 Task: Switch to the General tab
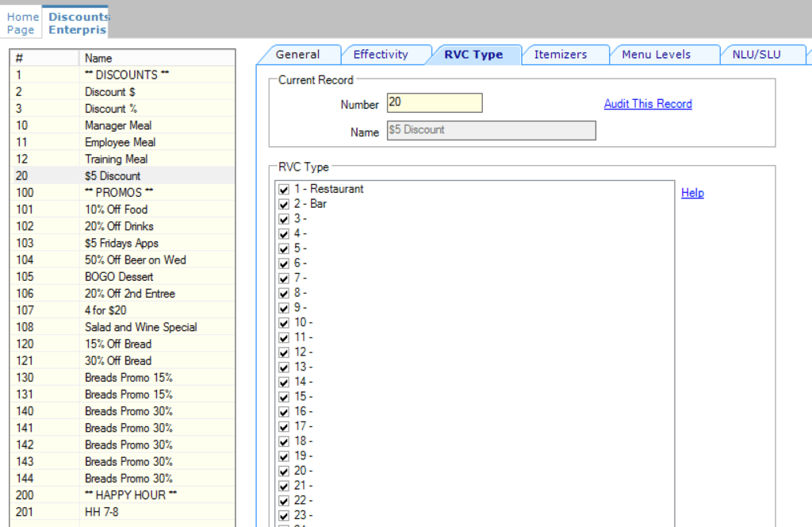click(297, 55)
